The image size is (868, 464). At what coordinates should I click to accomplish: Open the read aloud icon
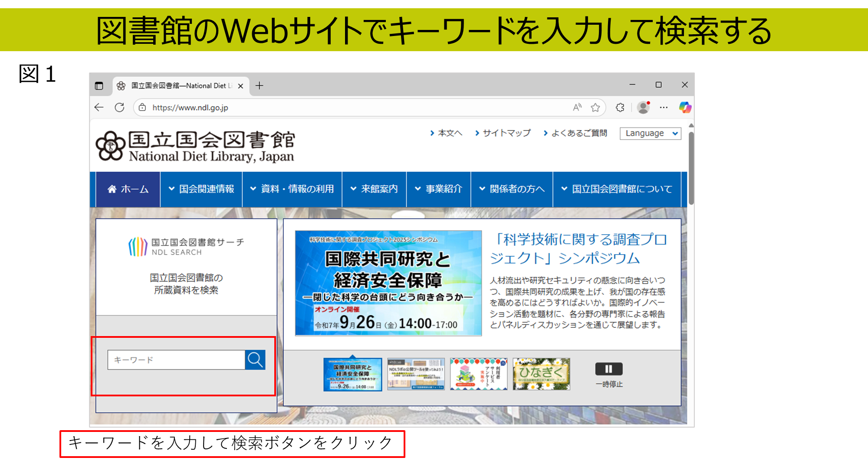577,108
